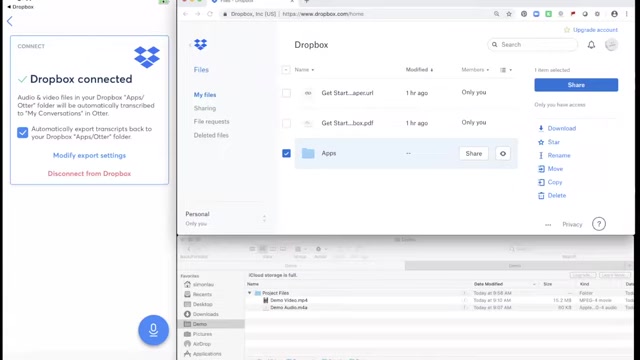The image size is (640, 360).
Task: Open Modify export settings link
Action: tap(89, 156)
